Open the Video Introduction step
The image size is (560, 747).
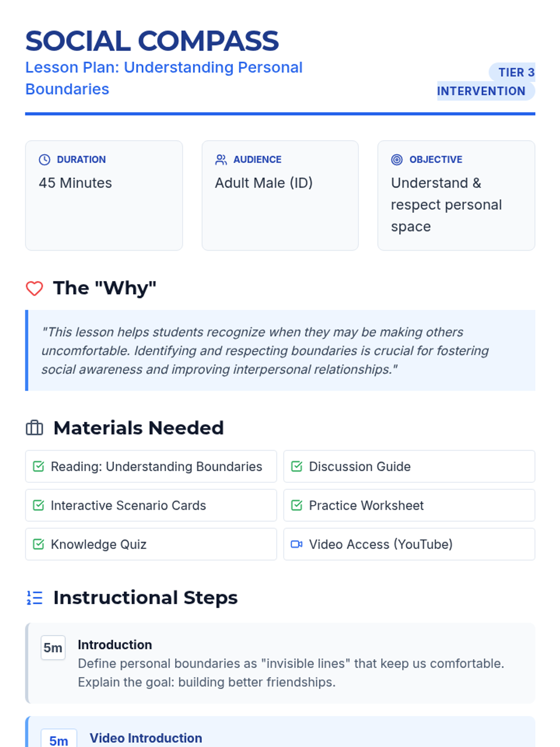[x=146, y=738]
